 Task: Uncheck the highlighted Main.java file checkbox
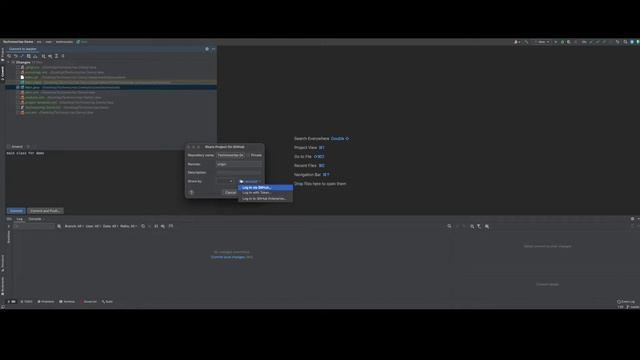tap(18, 87)
